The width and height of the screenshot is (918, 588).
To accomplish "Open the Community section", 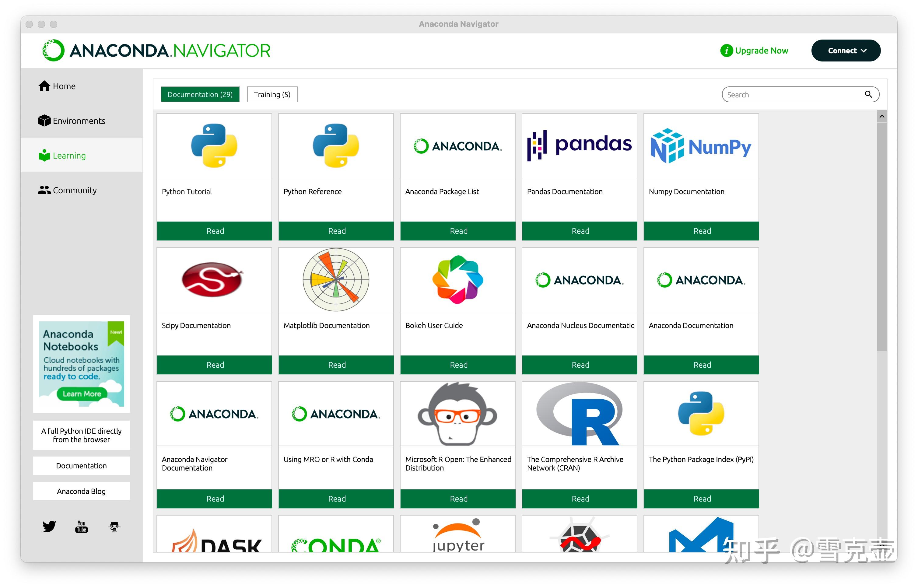I will (68, 190).
